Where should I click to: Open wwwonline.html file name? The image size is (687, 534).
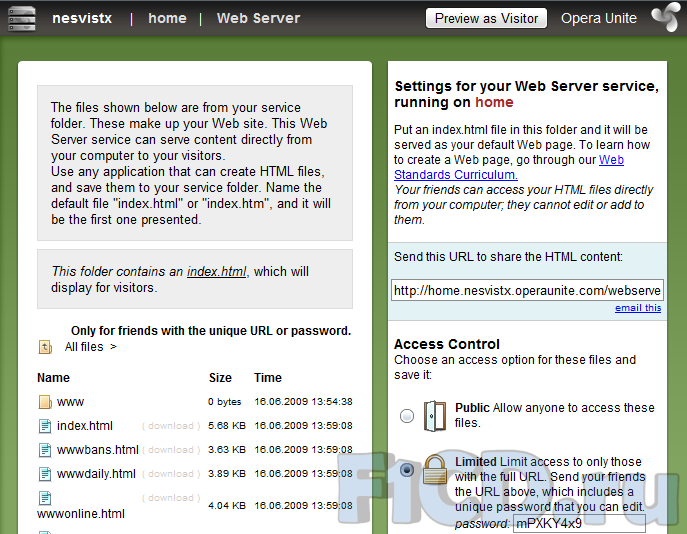point(81,514)
